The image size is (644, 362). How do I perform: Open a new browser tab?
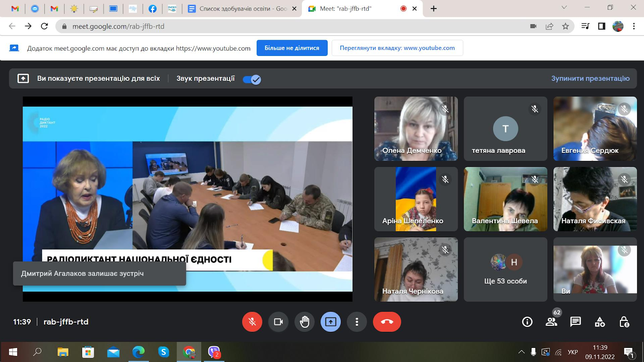433,8
